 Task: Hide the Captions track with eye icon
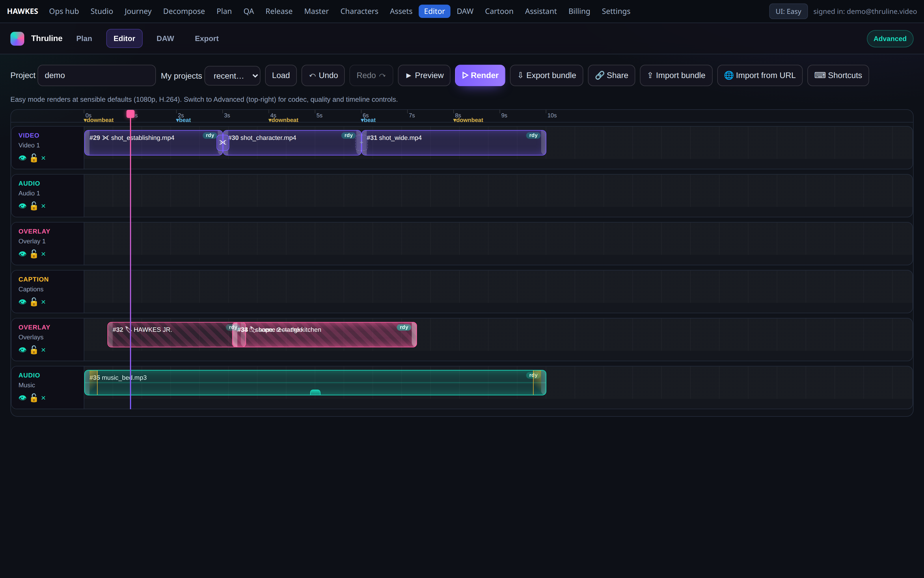[23, 302]
